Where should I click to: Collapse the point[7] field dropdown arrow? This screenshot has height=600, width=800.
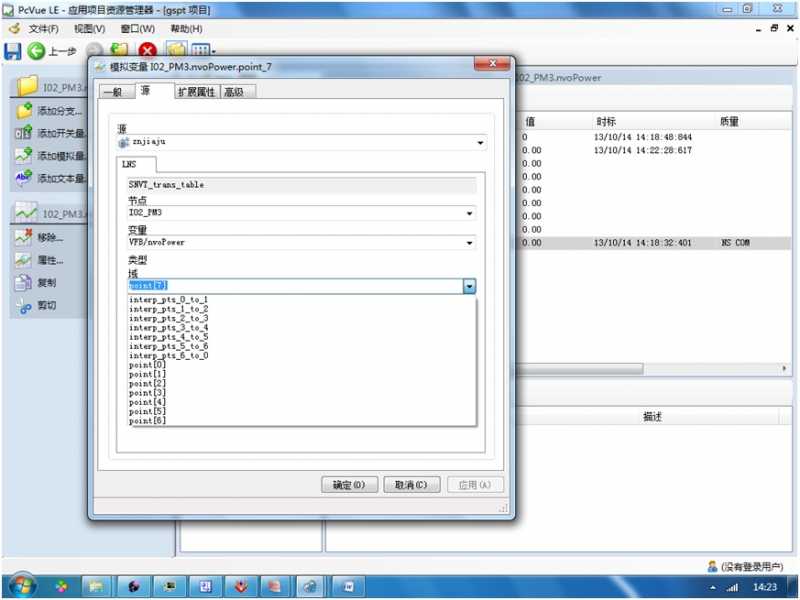pyautogui.click(x=469, y=286)
